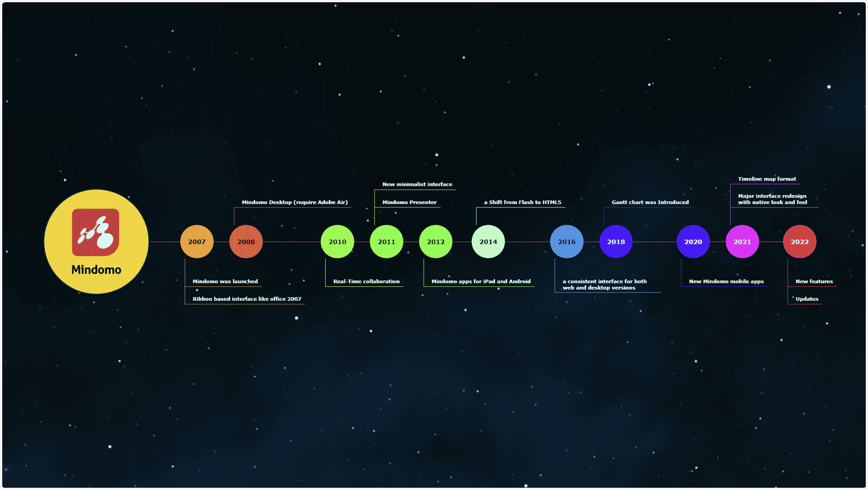Click 'Mindomo Desktop (require Adobe Air)' topic
The image size is (868, 490).
[295, 202]
